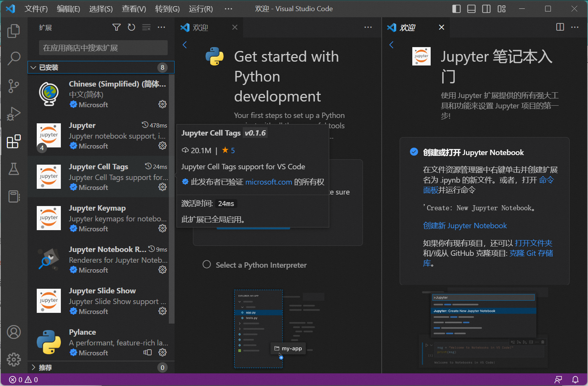The height and width of the screenshot is (386, 588).
Task: Open manage gear for Jupyter extension
Action: coord(163,146)
